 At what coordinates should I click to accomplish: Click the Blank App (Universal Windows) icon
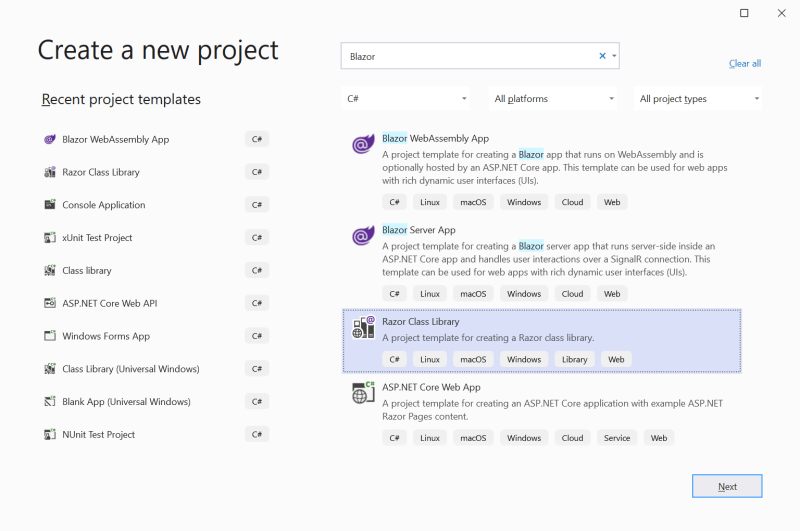pyautogui.click(x=49, y=401)
